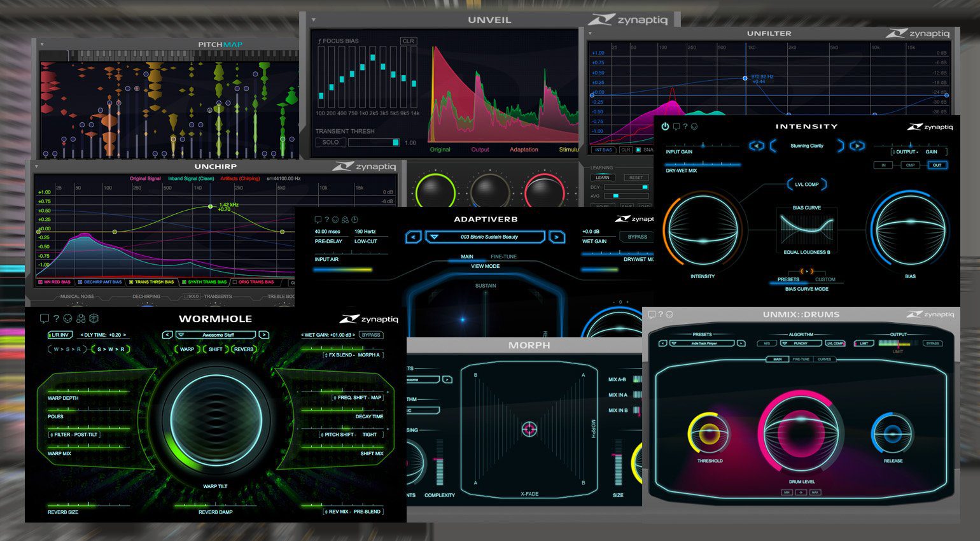
Task: Click the X-FADE crosshair in Morph pad
Action: [529, 429]
